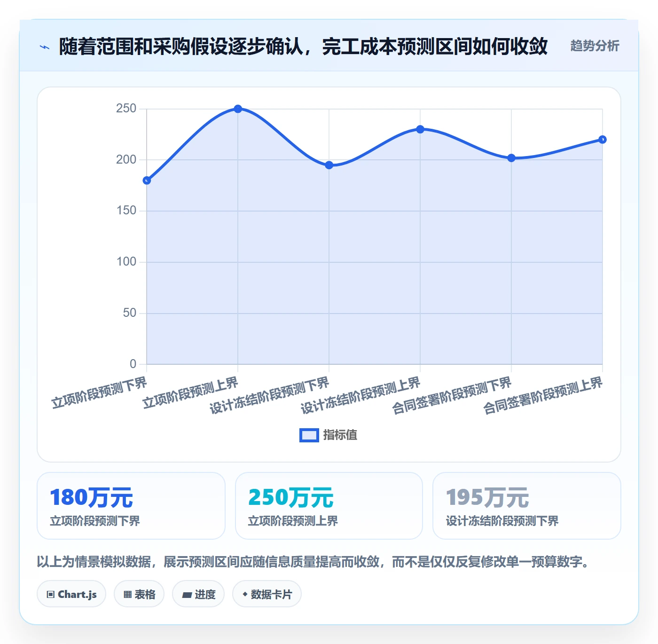Select the 数据卡片 chip

click(x=267, y=594)
